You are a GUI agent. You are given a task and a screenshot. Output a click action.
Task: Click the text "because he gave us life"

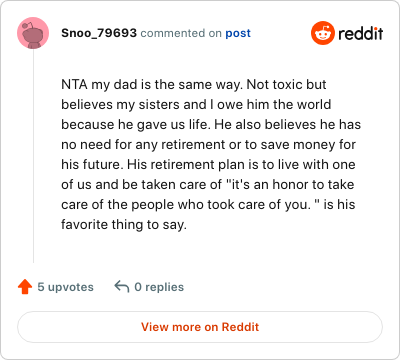pos(136,125)
